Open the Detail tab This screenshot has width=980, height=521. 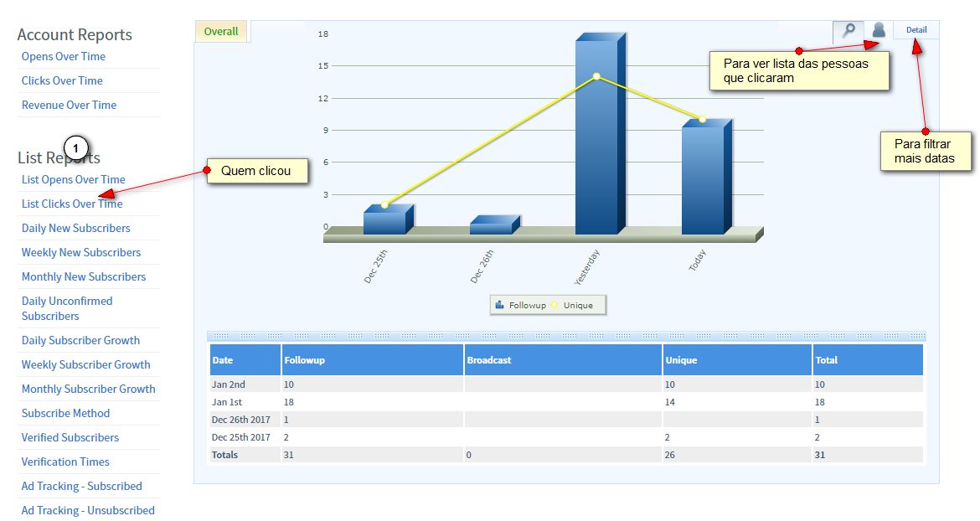point(916,30)
